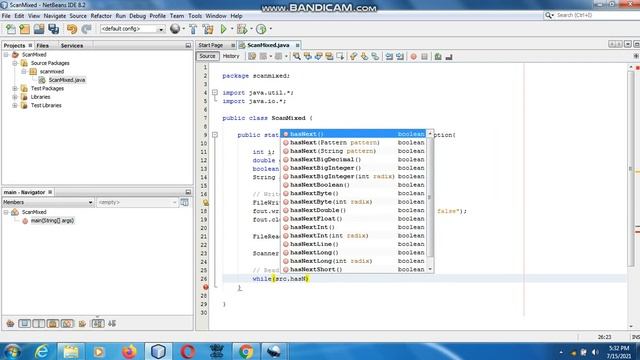Expand the Test Libraries node
640x360 pixels.
point(15,105)
